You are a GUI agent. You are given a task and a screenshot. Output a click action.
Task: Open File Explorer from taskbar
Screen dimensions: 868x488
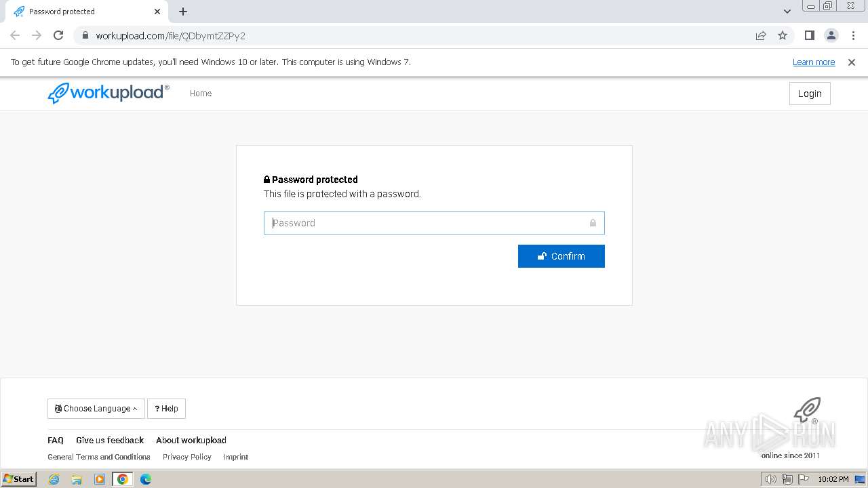pyautogui.click(x=77, y=479)
